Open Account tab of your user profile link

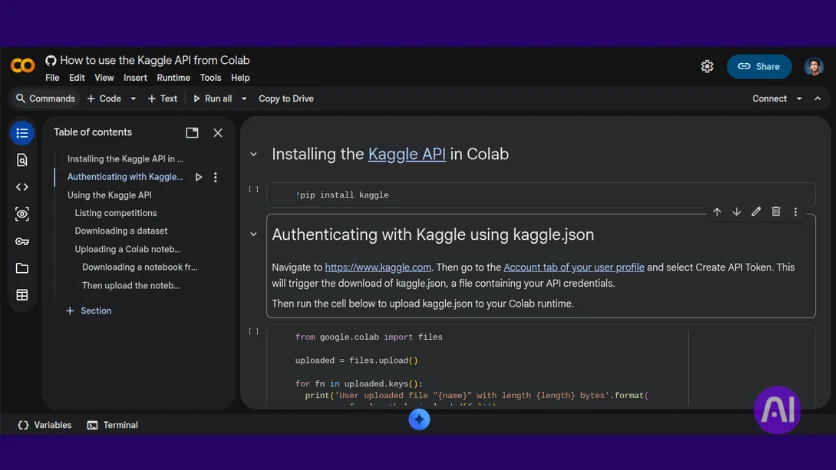click(x=574, y=267)
